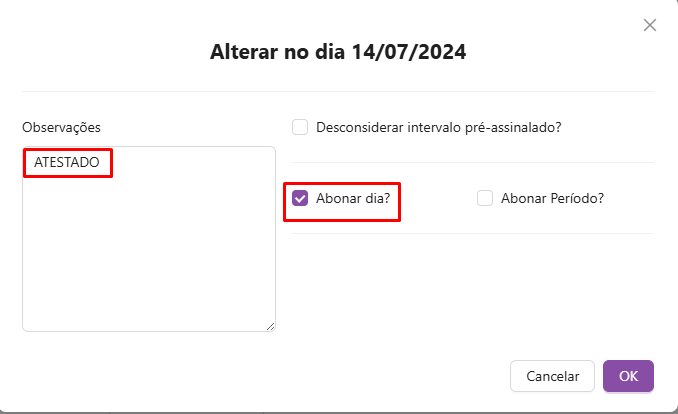
Task: Confirm with the purple OK button
Action: point(628,376)
